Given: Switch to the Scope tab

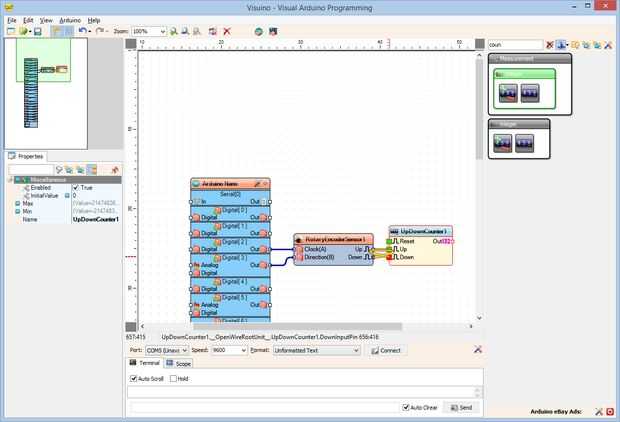Looking at the screenshot, I should 178,363.
